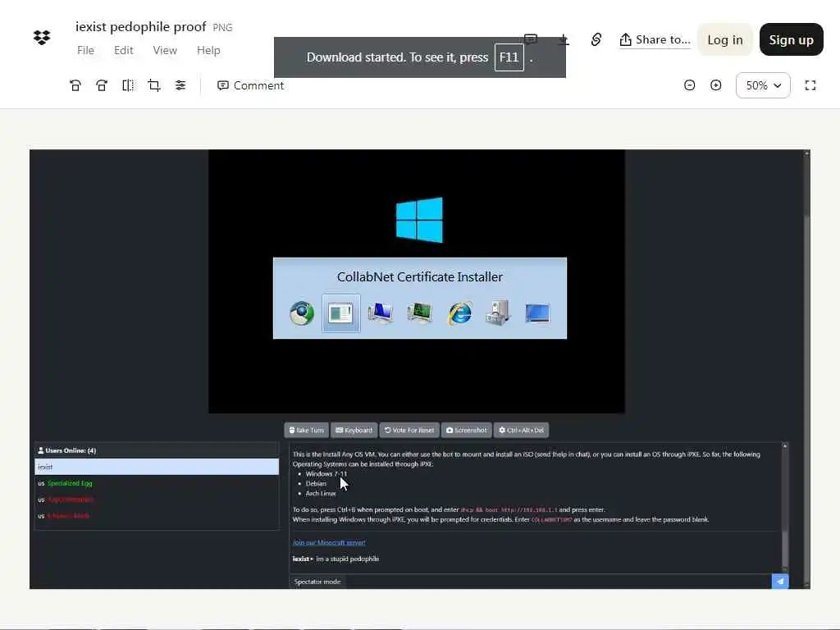Viewport: 840px width, 630px height.
Task: Click the image page right scrollbar
Action: (807, 369)
